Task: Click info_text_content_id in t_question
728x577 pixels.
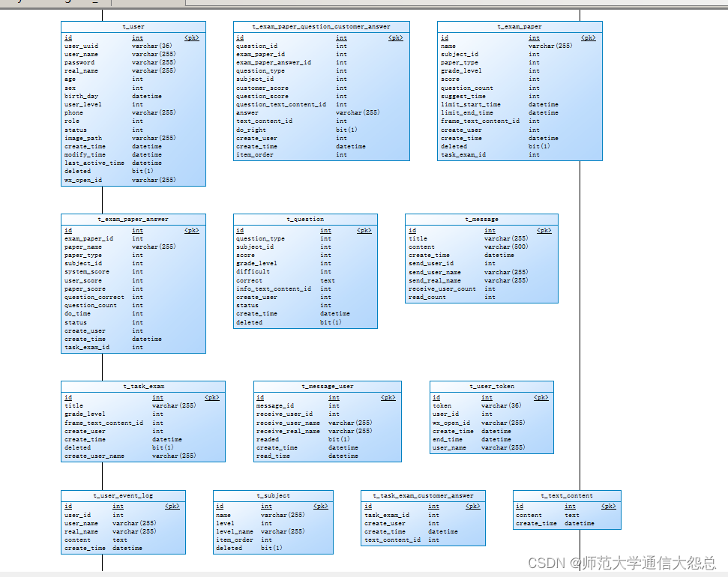Action: tap(274, 288)
